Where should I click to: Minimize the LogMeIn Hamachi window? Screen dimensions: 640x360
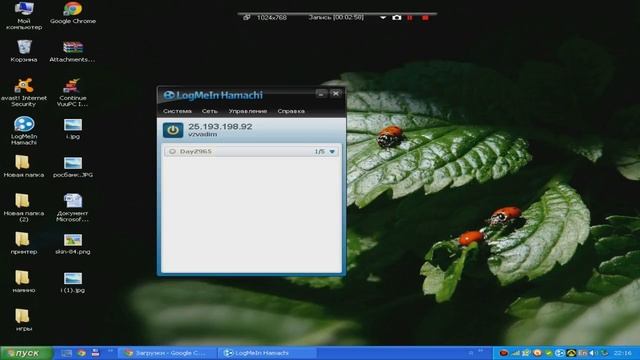pos(321,93)
